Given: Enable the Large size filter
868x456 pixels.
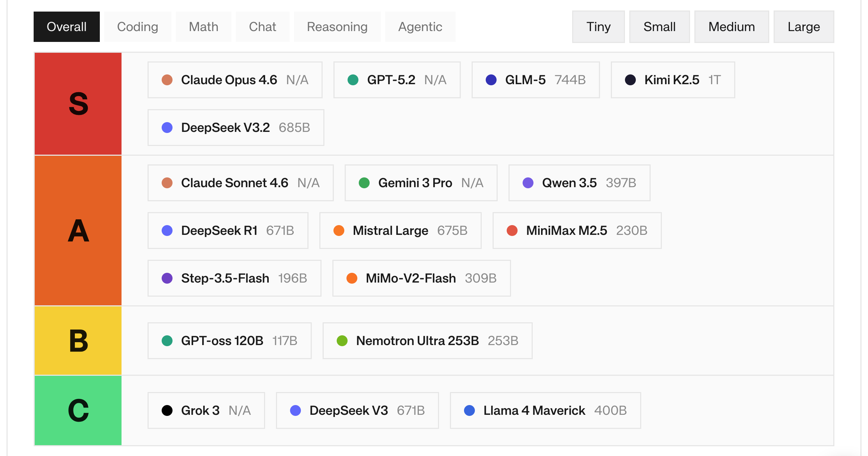Looking at the screenshot, I should (803, 27).
